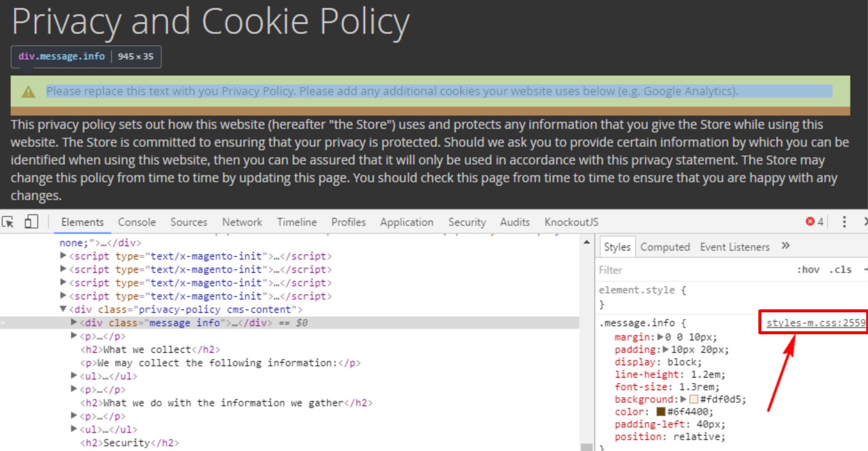Image resolution: width=868 pixels, height=451 pixels.
Task: Open the DevTools three-dot menu
Action: (x=844, y=222)
